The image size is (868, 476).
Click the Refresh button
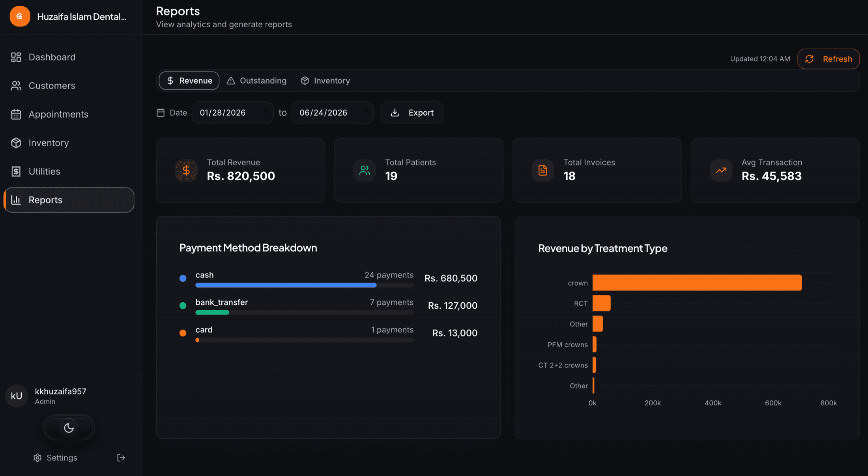click(x=829, y=59)
